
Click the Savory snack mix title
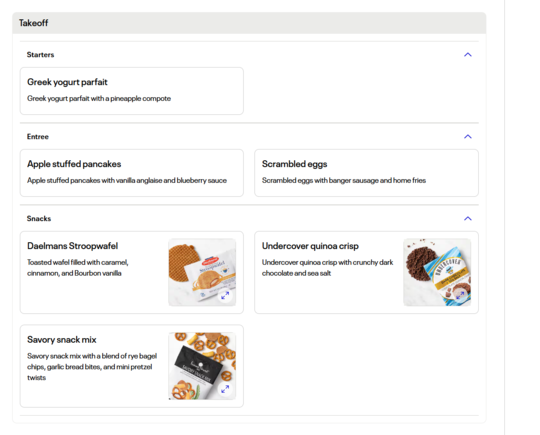pyautogui.click(x=62, y=340)
